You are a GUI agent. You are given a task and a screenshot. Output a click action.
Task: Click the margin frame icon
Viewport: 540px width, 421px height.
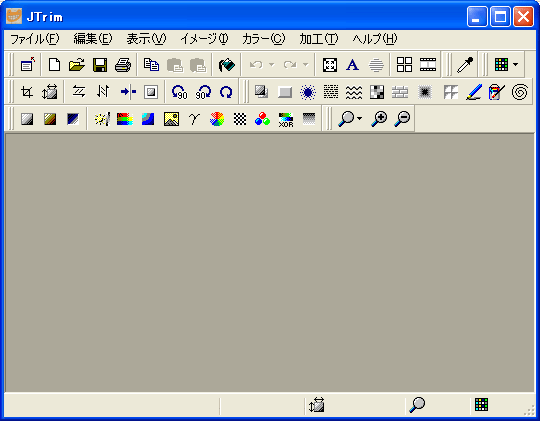click(x=150, y=92)
